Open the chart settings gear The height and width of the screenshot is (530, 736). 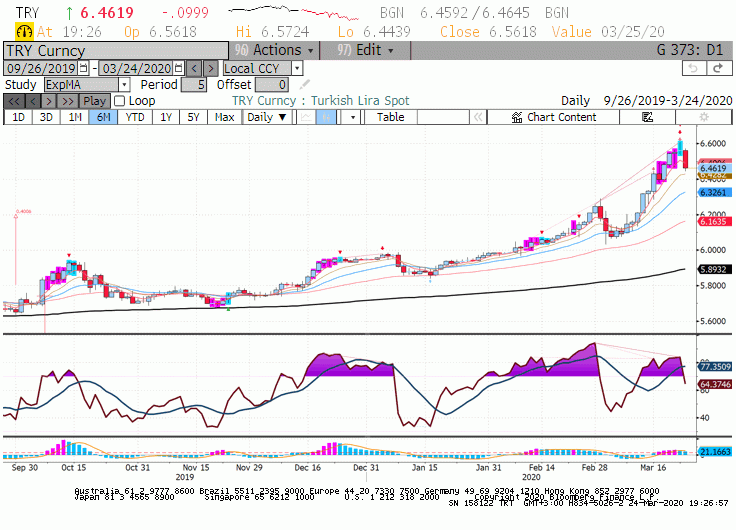703,117
